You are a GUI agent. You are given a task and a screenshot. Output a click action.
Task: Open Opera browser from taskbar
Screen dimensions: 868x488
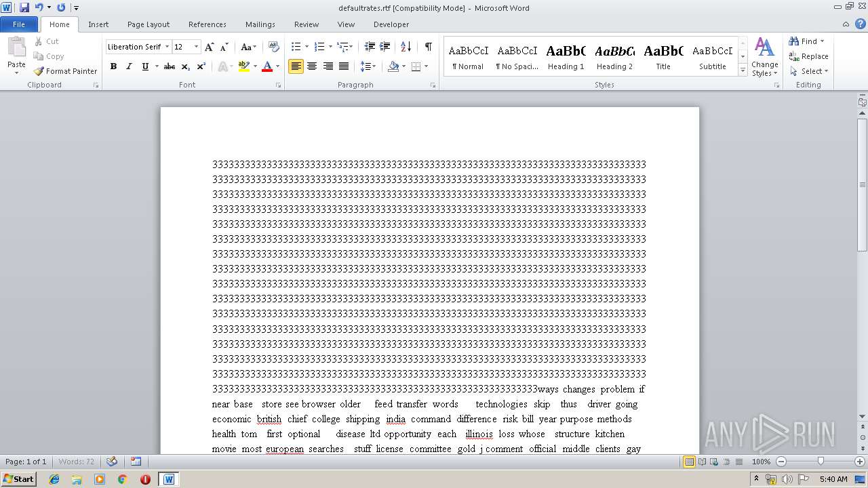(145, 479)
